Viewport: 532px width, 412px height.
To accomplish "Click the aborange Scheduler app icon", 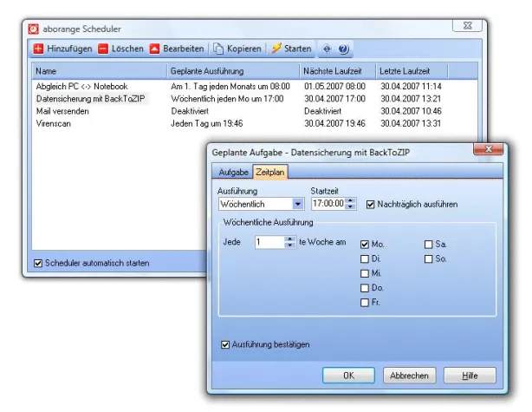I will click(34, 29).
